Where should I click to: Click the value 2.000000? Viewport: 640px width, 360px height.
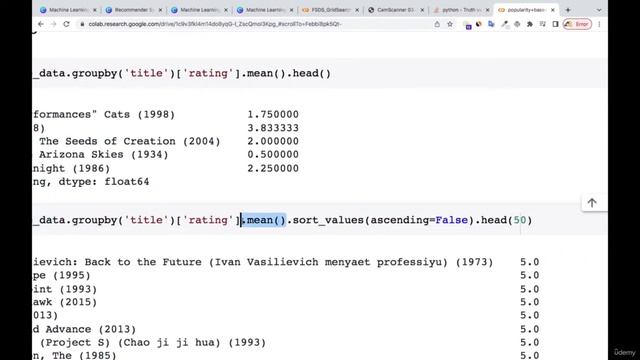pyautogui.click(x=273, y=141)
